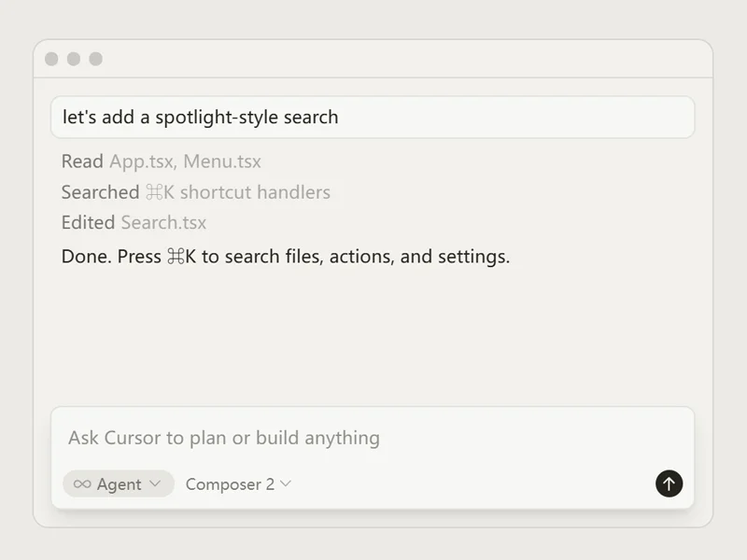This screenshot has height=560, width=747.
Task: Click the Composer 2 model name
Action: [230, 484]
